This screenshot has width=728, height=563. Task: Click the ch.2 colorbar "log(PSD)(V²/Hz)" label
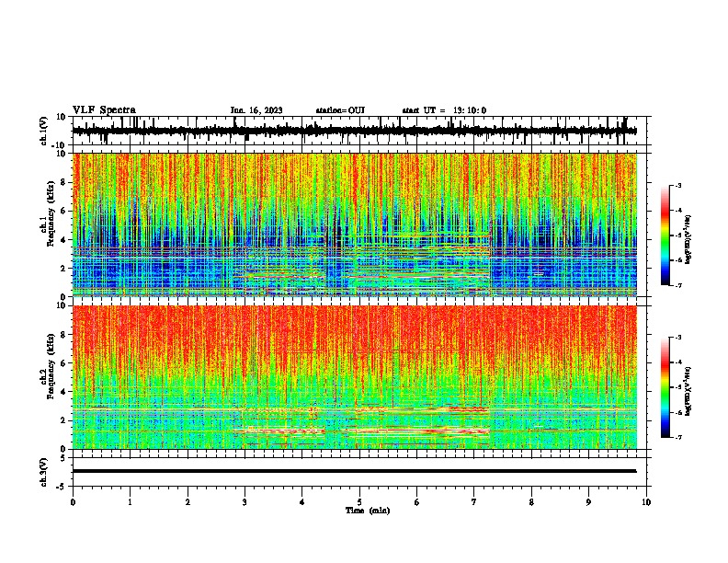[x=688, y=392]
